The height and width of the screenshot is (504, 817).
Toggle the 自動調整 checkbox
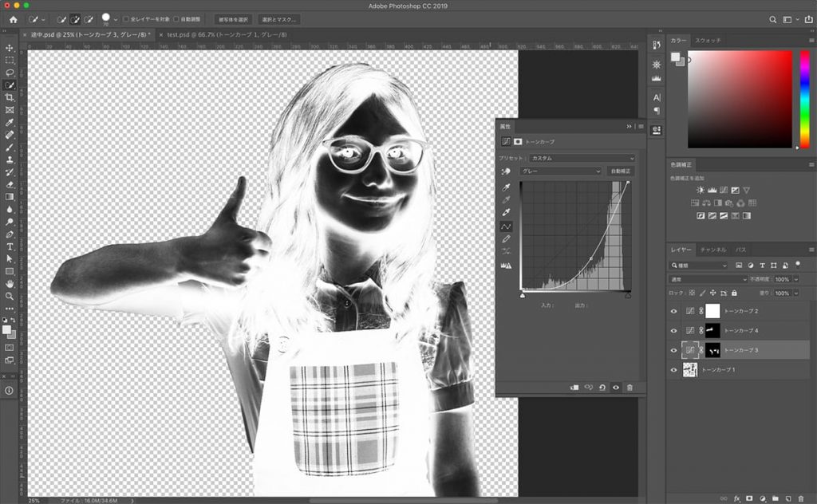176,19
